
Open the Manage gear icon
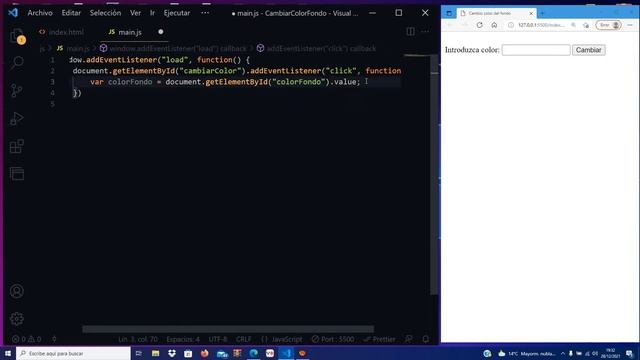coord(17,318)
